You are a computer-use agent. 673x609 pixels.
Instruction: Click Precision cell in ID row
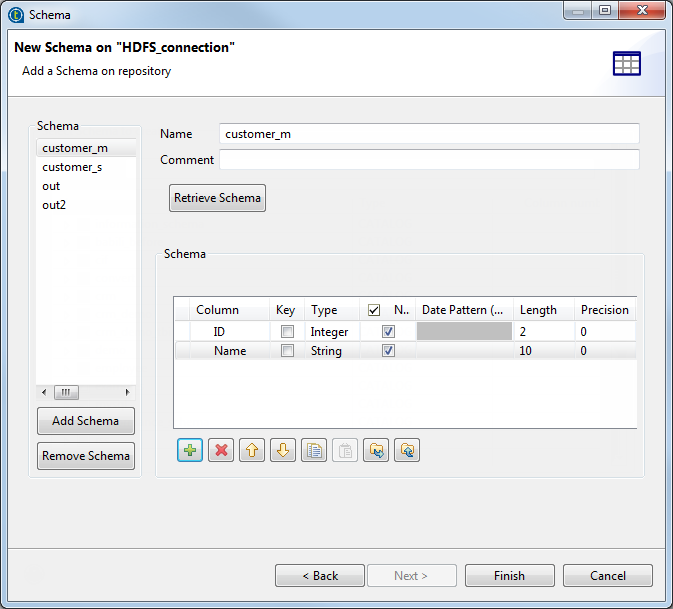coord(605,332)
